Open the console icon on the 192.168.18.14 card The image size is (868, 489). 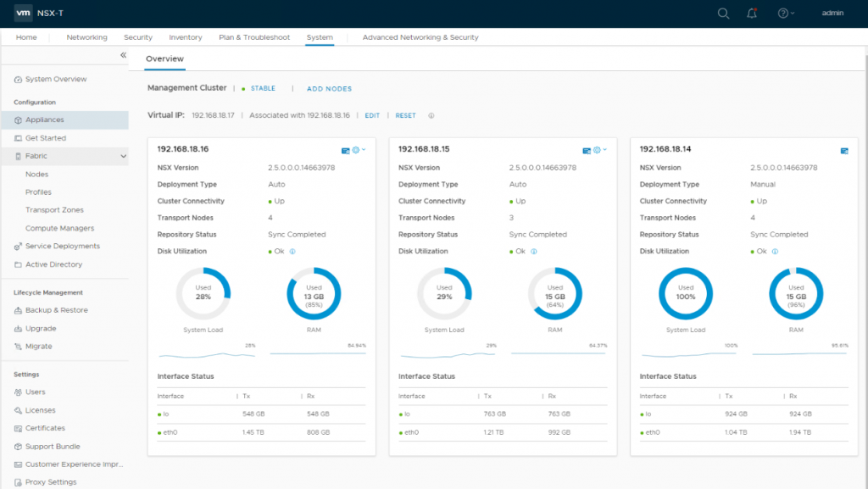pyautogui.click(x=844, y=150)
